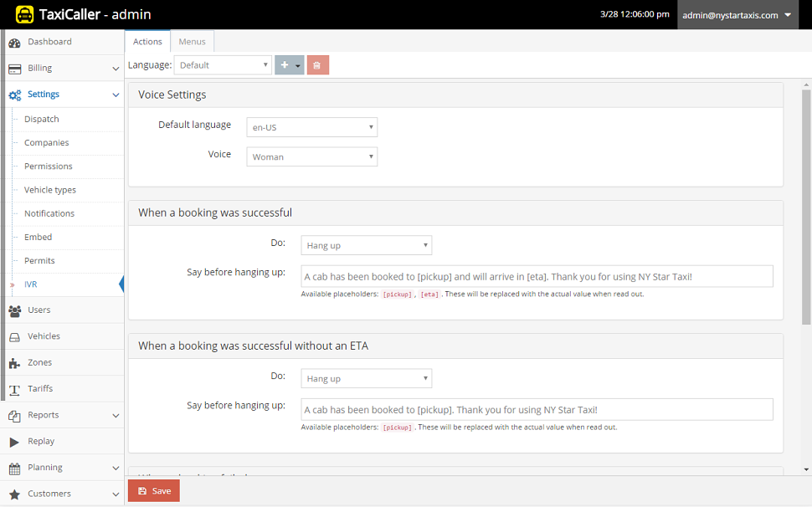Expand the Reports sidebar section
The height and width of the screenshot is (507, 812).
tap(59, 414)
